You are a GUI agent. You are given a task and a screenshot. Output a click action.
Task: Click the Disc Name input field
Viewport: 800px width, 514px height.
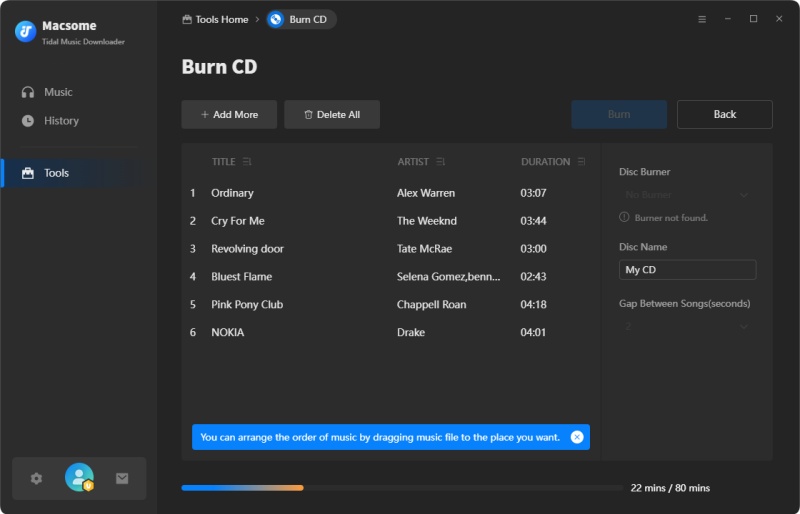coord(687,270)
